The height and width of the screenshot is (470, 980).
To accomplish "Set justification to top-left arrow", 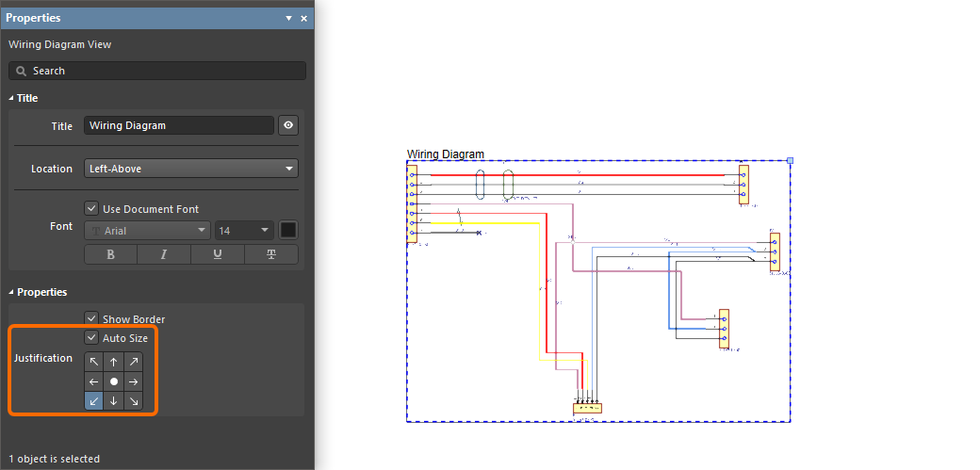I will point(93,362).
